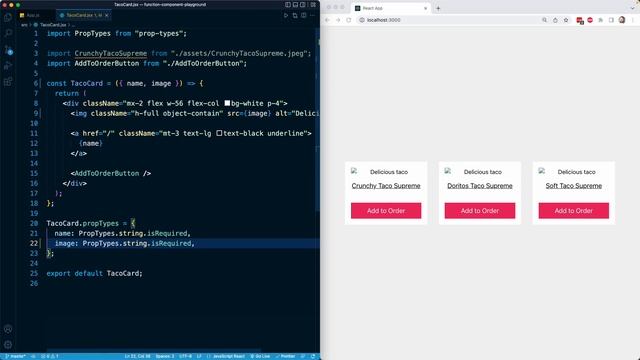Open the Explorer view in VS Code activity bar
Screen dimensions: 640x360
click(x=8, y=18)
